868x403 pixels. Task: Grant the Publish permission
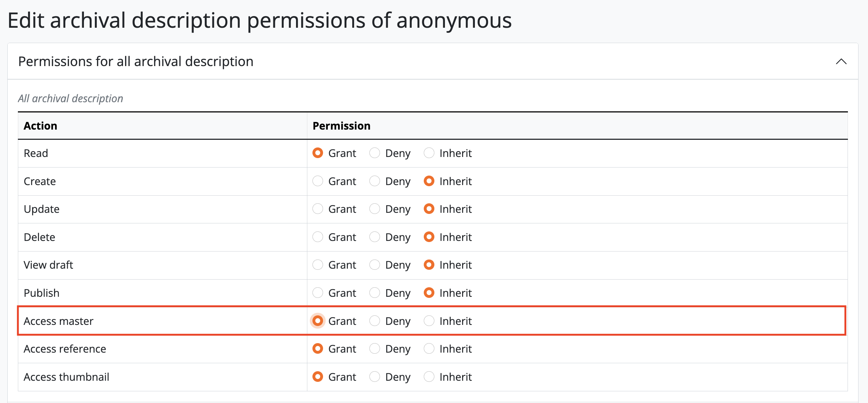pos(318,293)
